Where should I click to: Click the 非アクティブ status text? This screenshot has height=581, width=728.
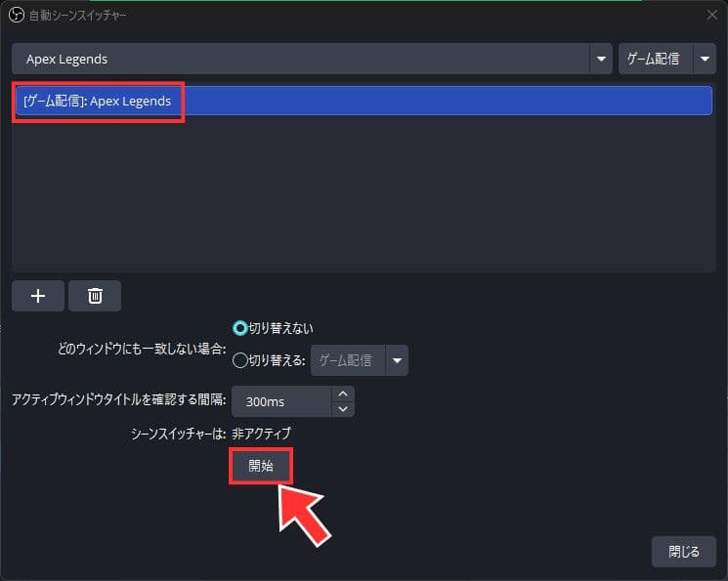[261, 434]
